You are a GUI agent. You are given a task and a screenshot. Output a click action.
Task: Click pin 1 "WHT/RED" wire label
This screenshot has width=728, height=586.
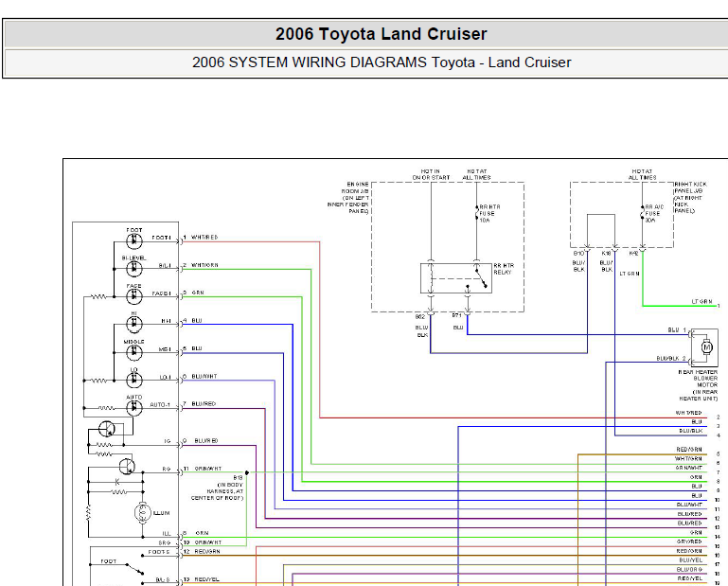(204, 238)
